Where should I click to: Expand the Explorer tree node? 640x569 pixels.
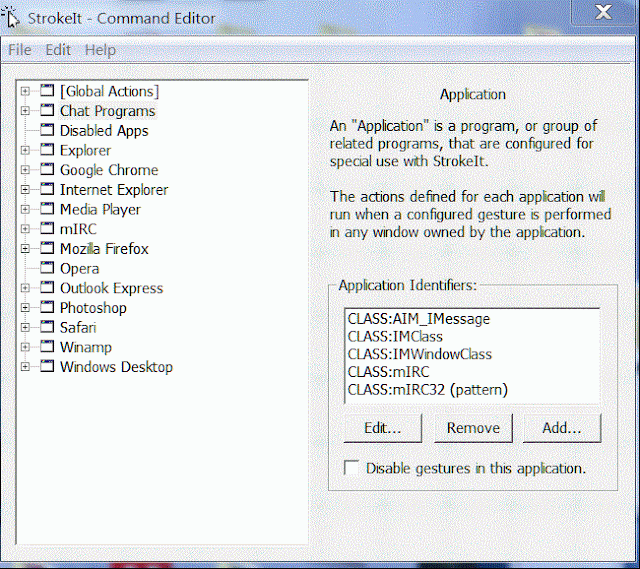pyautogui.click(x=25, y=150)
